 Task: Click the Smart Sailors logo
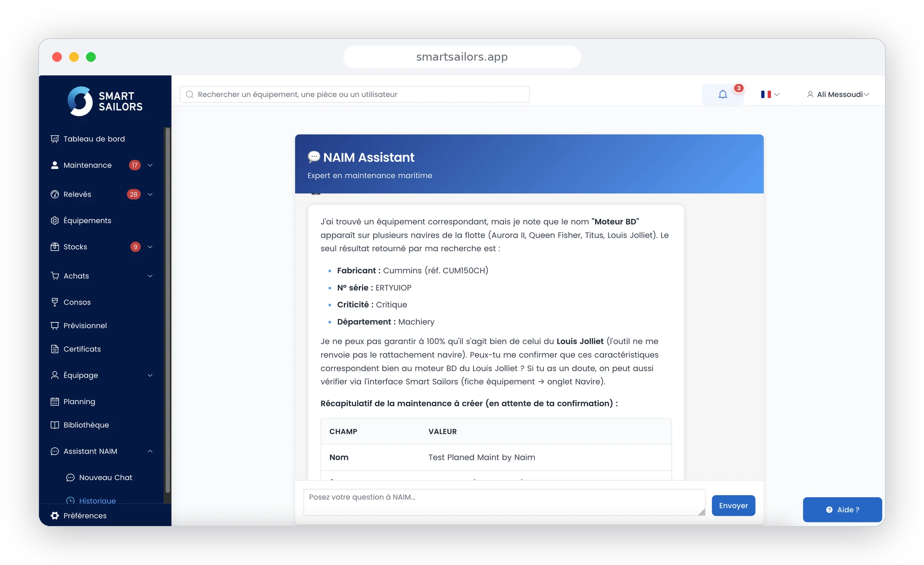click(x=105, y=101)
